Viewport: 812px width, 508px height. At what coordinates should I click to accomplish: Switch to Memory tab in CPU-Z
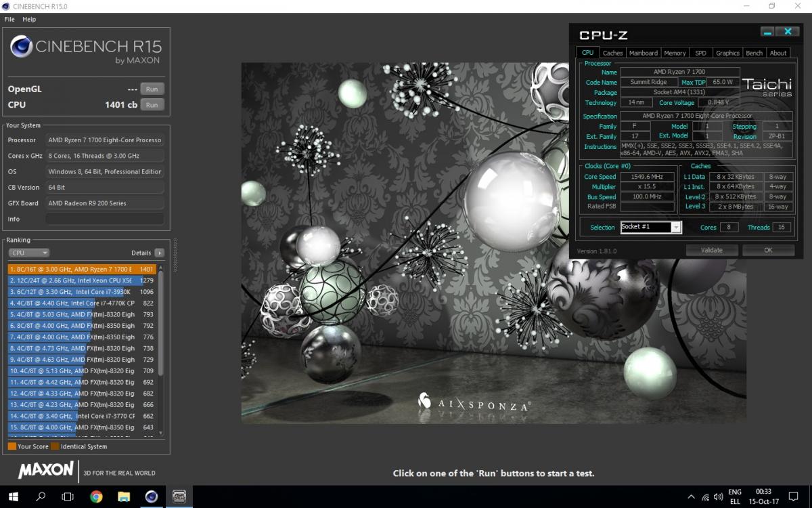675,53
